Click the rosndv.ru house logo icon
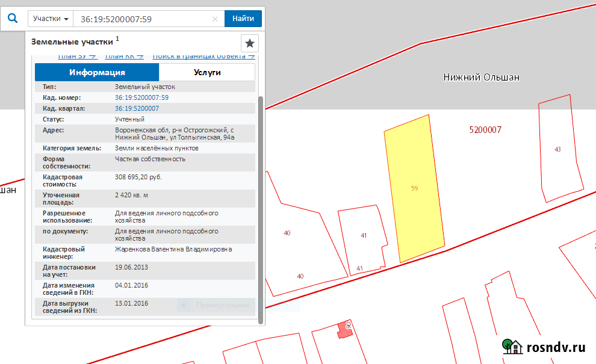This screenshot has height=364, width=596. click(x=514, y=348)
